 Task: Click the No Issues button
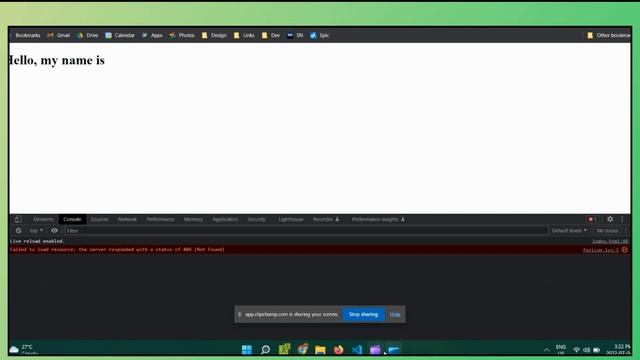(607, 231)
